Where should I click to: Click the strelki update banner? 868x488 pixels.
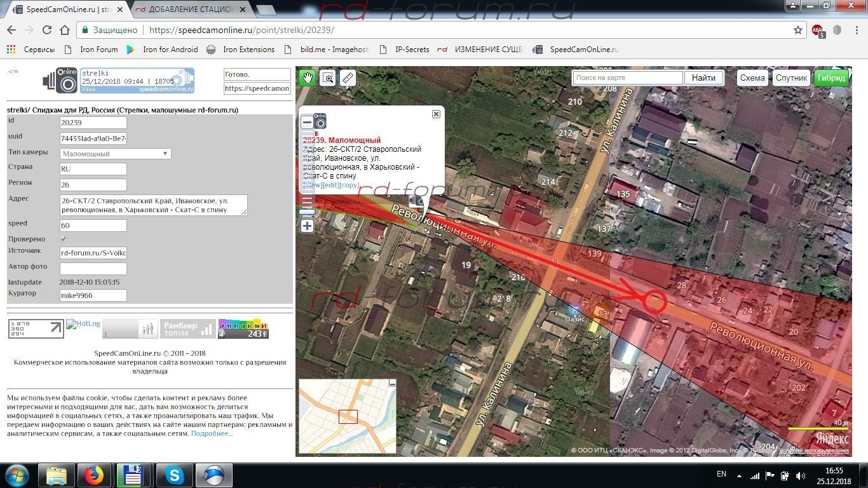click(x=137, y=81)
